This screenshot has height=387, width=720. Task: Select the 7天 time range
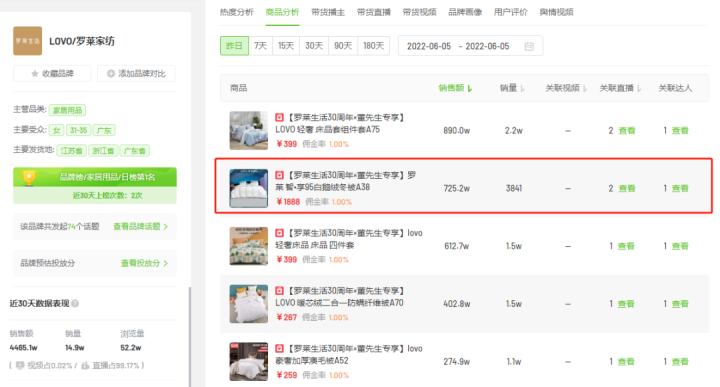(x=260, y=46)
